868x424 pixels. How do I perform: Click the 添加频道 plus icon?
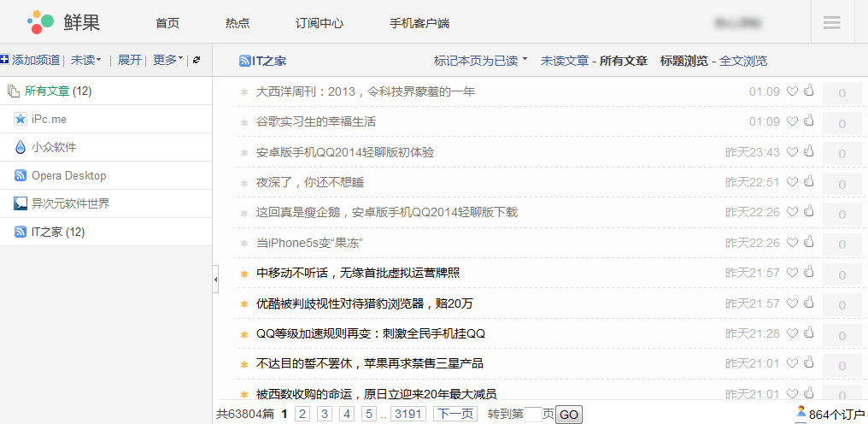coord(4,60)
